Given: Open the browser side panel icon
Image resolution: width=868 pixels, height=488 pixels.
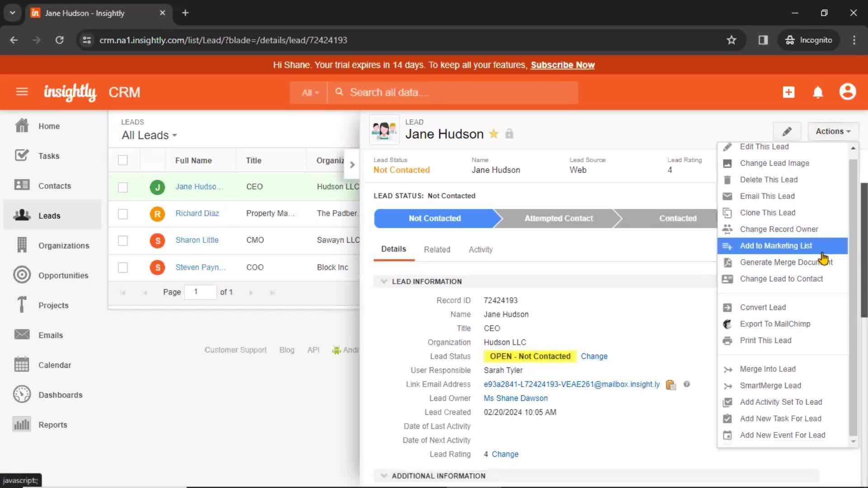Looking at the screenshot, I should point(763,40).
